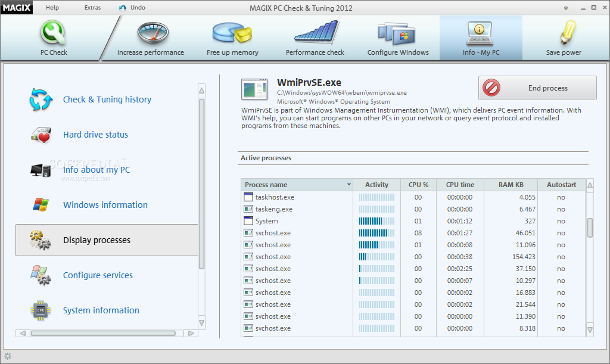The image size is (610, 364).
Task: Open the Performance check chart icon
Action: tap(317, 32)
